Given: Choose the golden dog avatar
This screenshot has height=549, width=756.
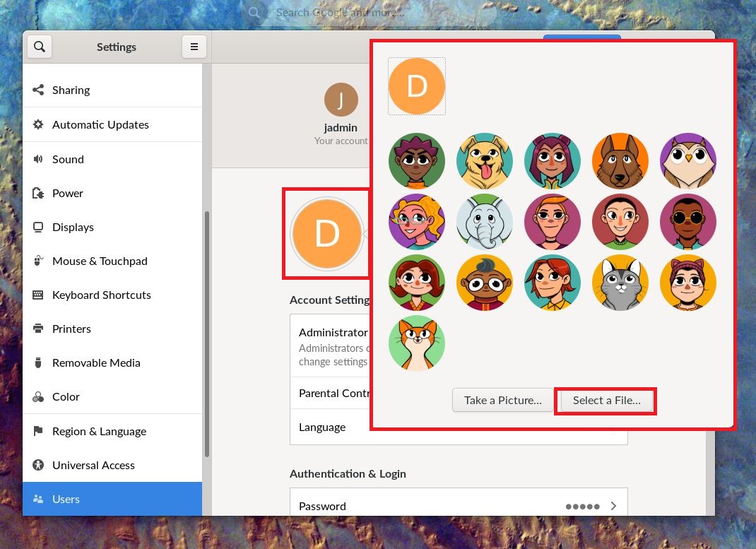Looking at the screenshot, I should [x=485, y=160].
